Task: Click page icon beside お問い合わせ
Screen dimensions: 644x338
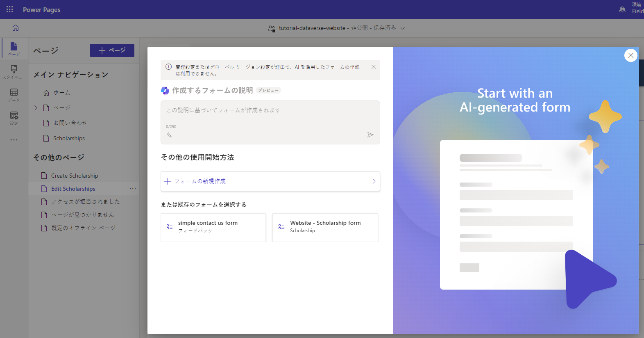Action: tap(46, 123)
